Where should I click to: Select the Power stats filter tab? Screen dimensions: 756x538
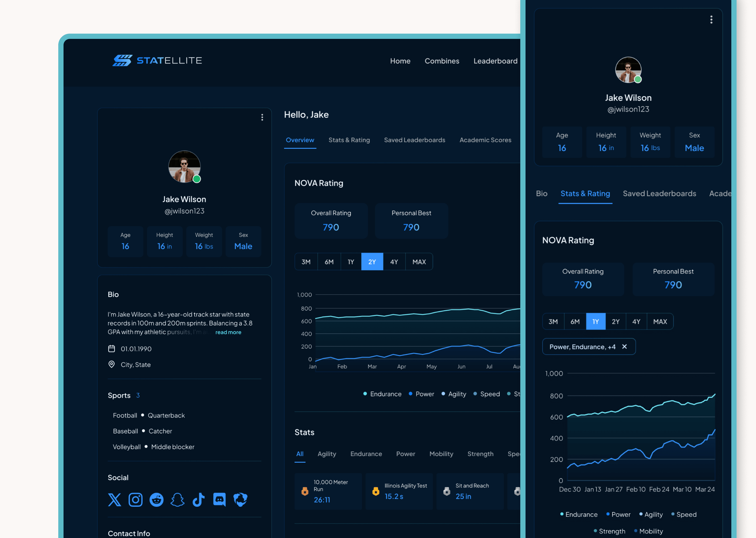point(406,454)
